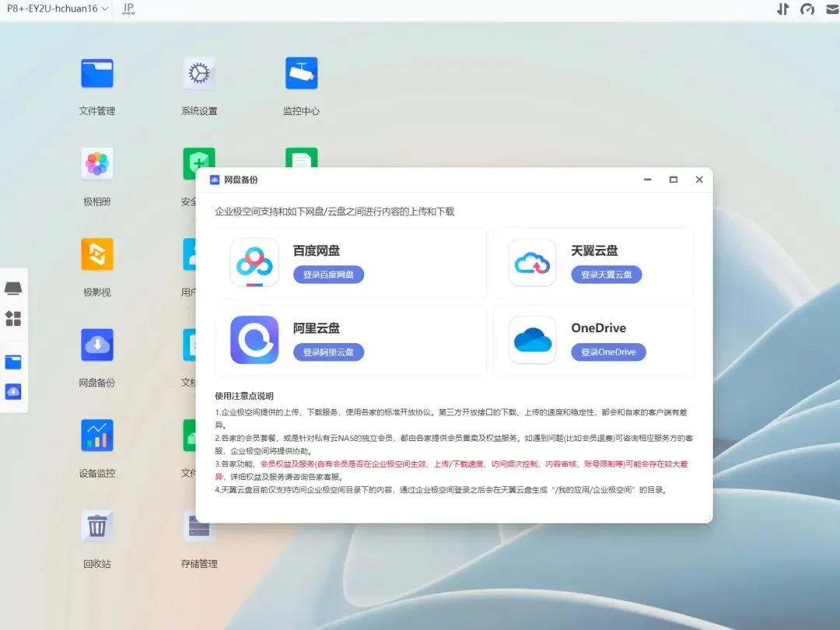840x630 pixels.
Task: Launch the 极影视 video app
Action: tap(97, 254)
